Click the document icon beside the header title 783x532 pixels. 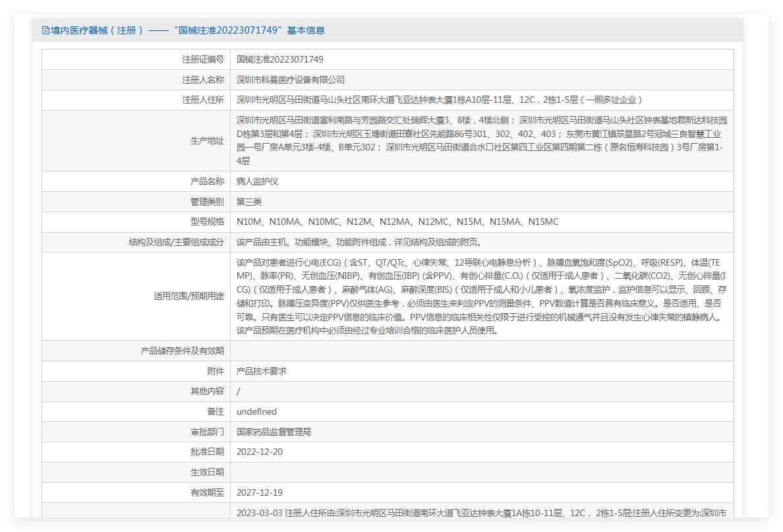[x=45, y=30]
